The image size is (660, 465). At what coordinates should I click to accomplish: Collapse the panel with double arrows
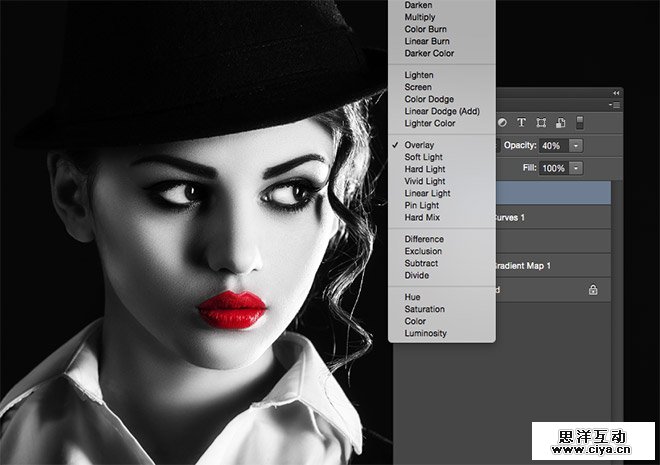pos(615,92)
